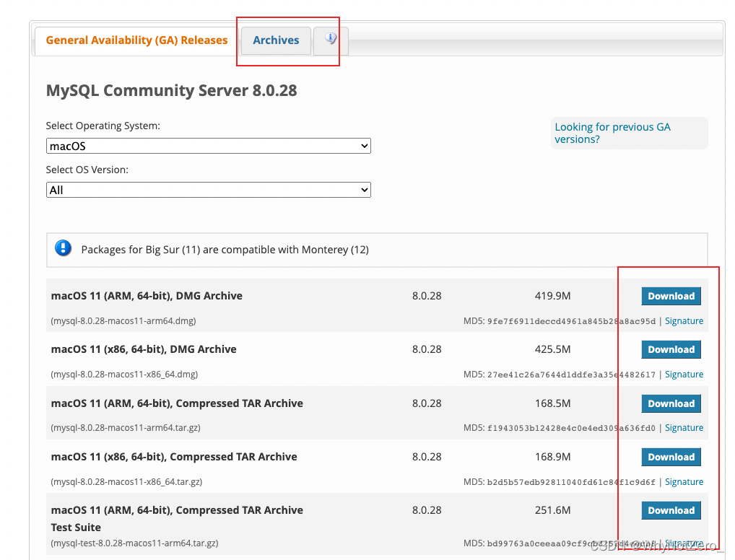Click the Select Operating System label
Image resolution: width=735 pixels, height=560 pixels.
[103, 126]
